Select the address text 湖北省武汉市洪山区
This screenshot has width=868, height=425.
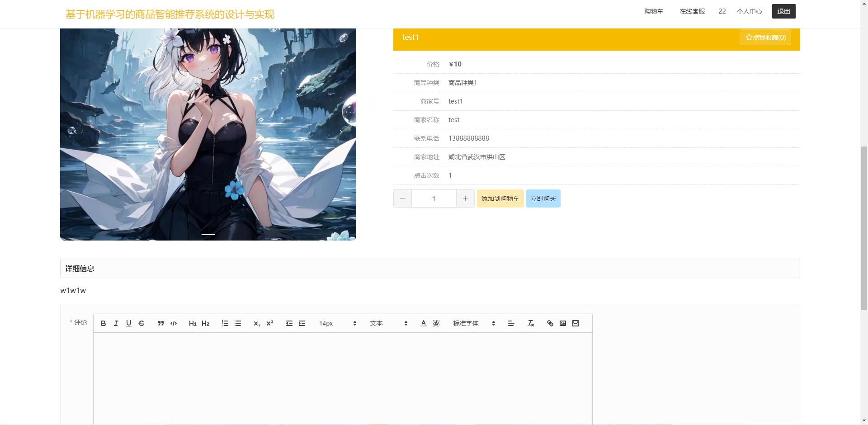(x=477, y=157)
